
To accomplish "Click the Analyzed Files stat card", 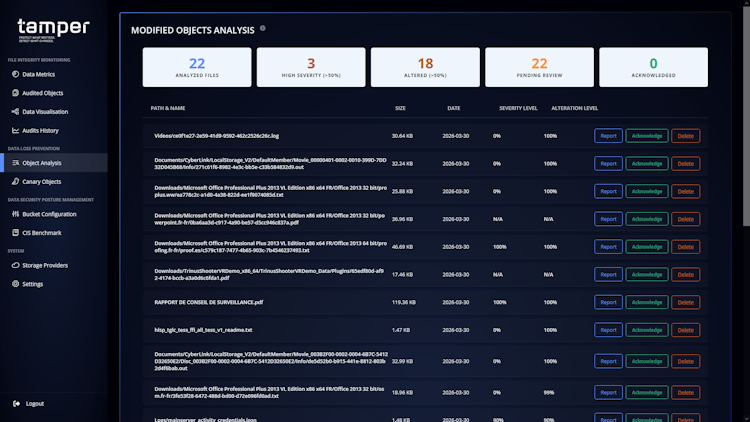I will 197,67.
